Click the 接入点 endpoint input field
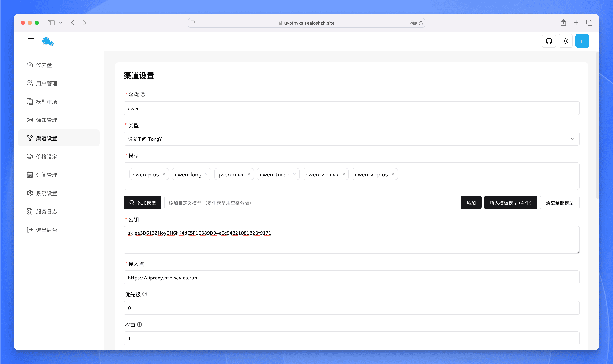Viewport: 613px width, 364px height. (x=352, y=277)
